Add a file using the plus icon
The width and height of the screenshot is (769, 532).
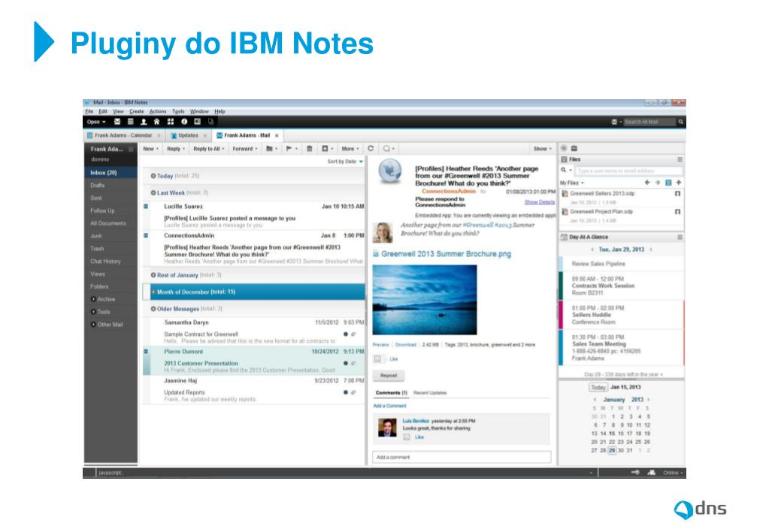(679, 183)
